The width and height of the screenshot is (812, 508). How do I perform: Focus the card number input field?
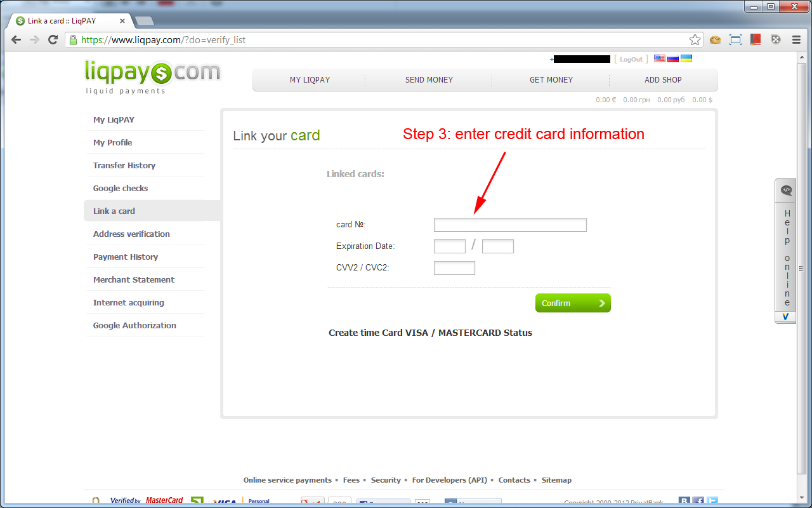(510, 225)
